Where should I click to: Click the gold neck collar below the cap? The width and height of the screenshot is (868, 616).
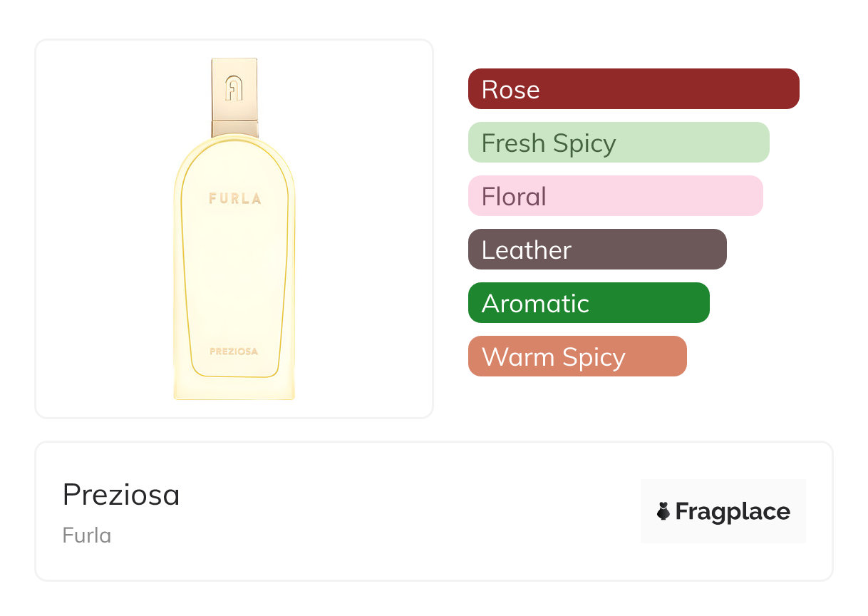(234, 128)
